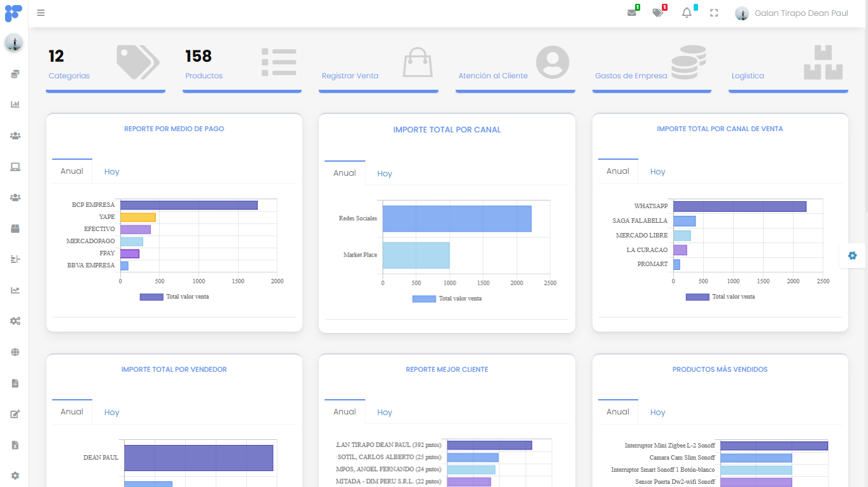Go to the Gastos de Empresa card
Image resolution: width=868 pixels, height=487 pixels.
click(631, 76)
